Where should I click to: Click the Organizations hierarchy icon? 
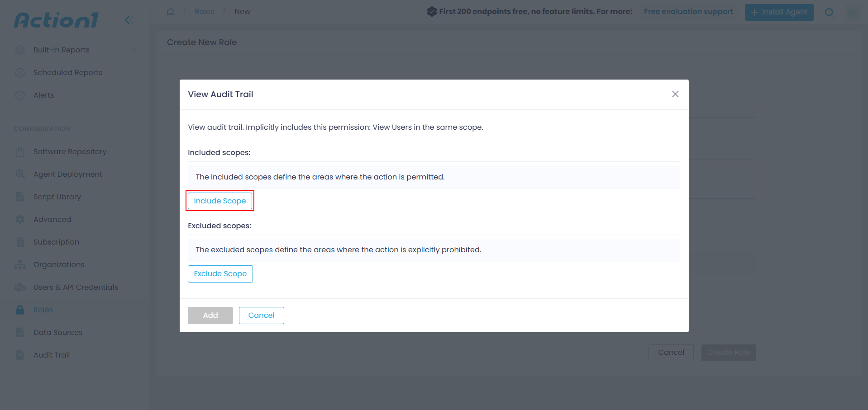(x=20, y=265)
